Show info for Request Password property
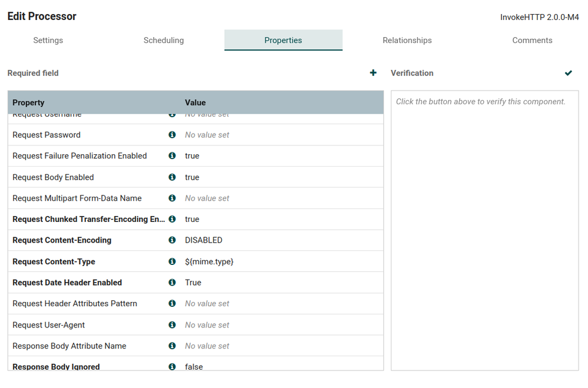The width and height of the screenshot is (588, 388). pyautogui.click(x=172, y=135)
